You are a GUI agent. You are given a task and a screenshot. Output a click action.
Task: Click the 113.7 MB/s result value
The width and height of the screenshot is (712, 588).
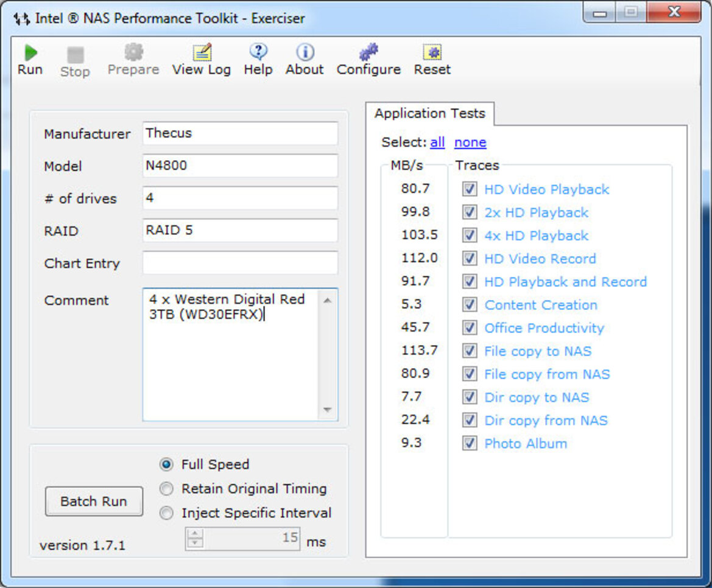[419, 350]
